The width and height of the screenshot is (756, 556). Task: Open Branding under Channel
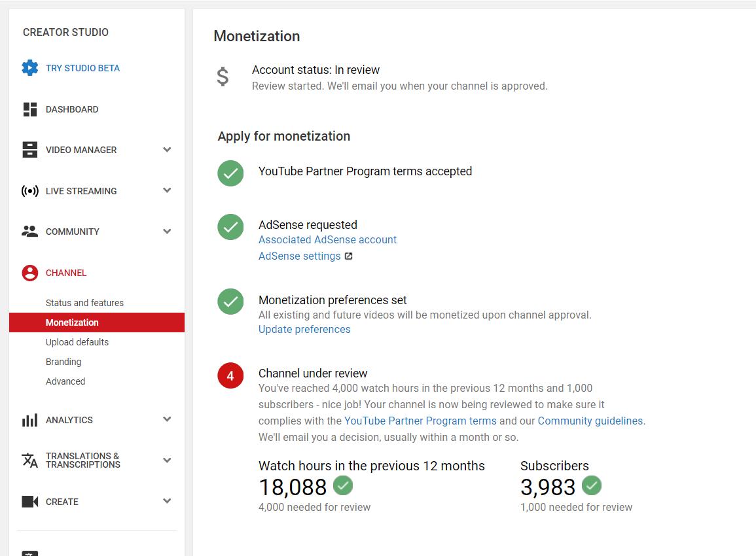63,362
